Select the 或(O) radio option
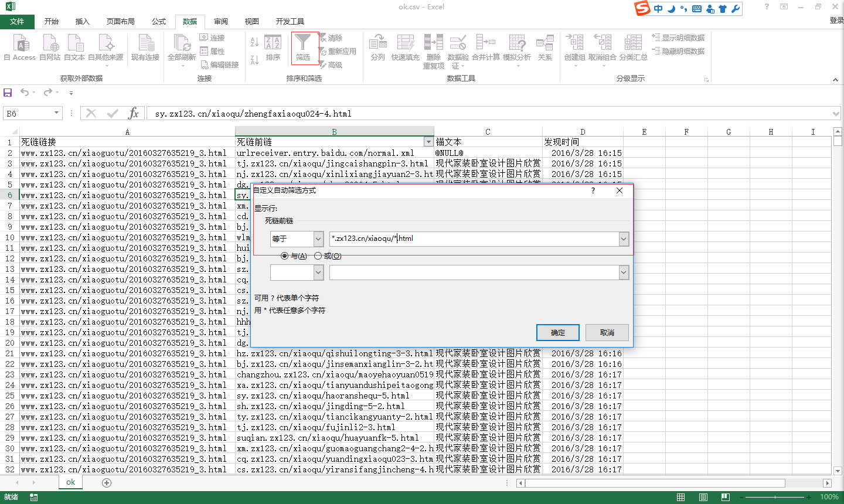 (318, 256)
